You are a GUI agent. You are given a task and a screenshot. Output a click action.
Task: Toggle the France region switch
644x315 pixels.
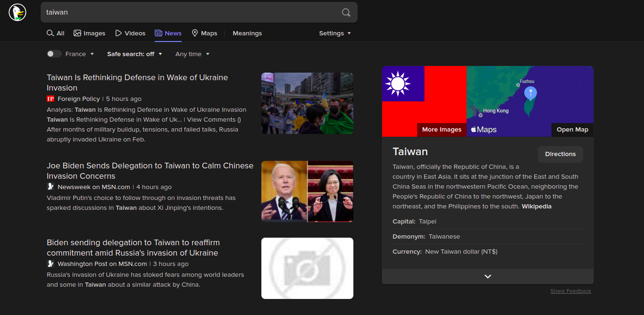[x=54, y=54]
